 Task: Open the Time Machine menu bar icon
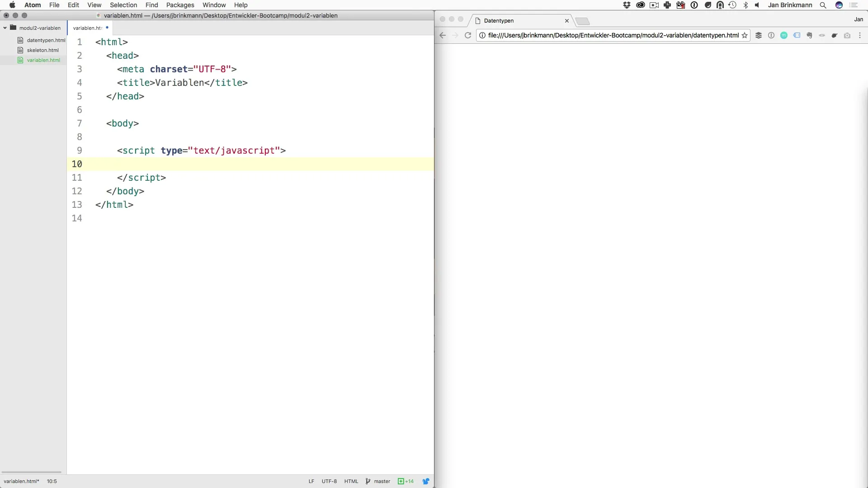(x=732, y=5)
